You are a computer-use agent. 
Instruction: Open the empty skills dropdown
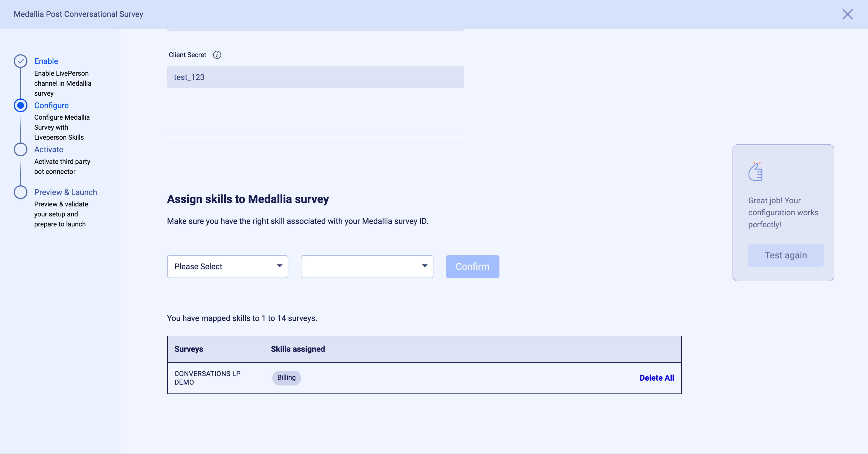tap(367, 266)
